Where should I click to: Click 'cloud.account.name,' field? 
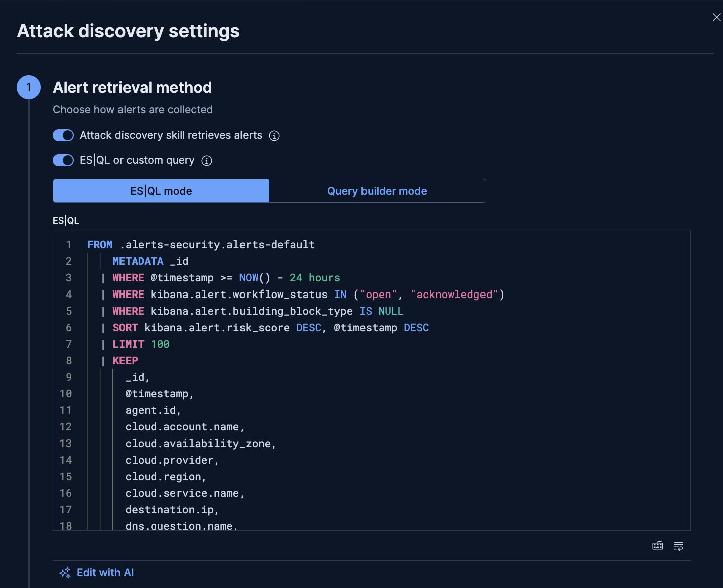[x=185, y=427]
